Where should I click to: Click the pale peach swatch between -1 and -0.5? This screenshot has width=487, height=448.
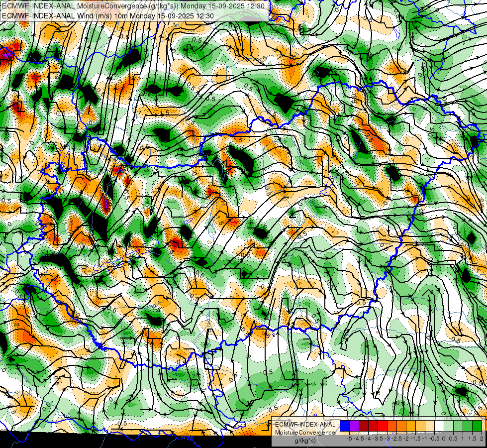coord(430,426)
